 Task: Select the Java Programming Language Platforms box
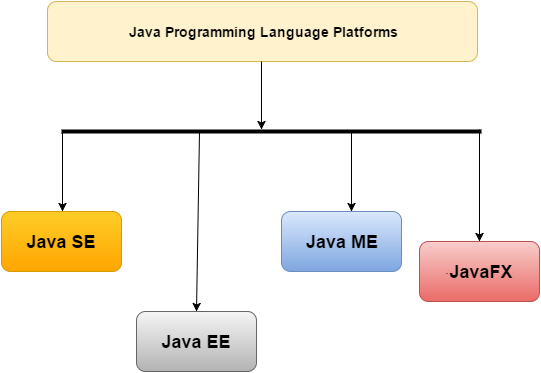coord(262,32)
